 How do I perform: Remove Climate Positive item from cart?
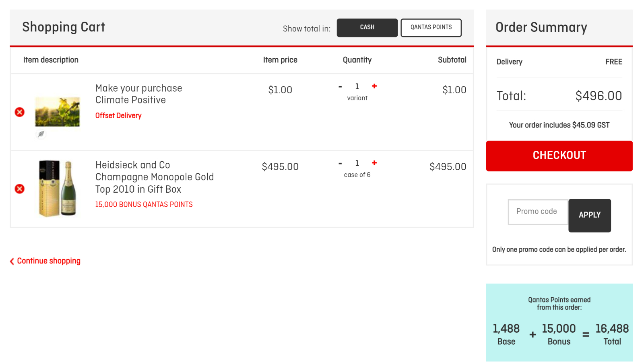point(19,112)
